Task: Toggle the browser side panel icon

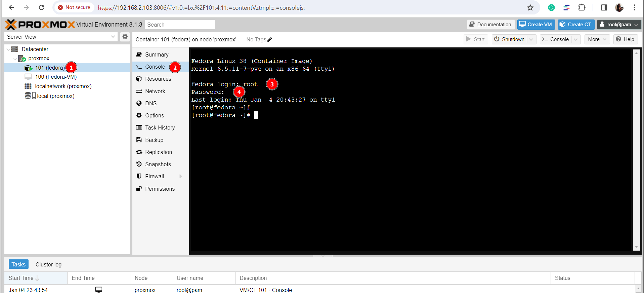Action: click(604, 7)
